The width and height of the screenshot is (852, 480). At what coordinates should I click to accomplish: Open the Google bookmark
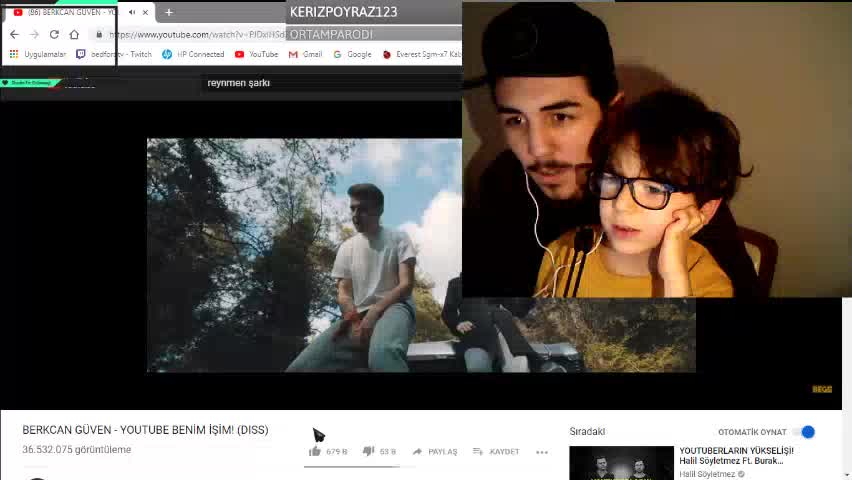tap(353, 54)
